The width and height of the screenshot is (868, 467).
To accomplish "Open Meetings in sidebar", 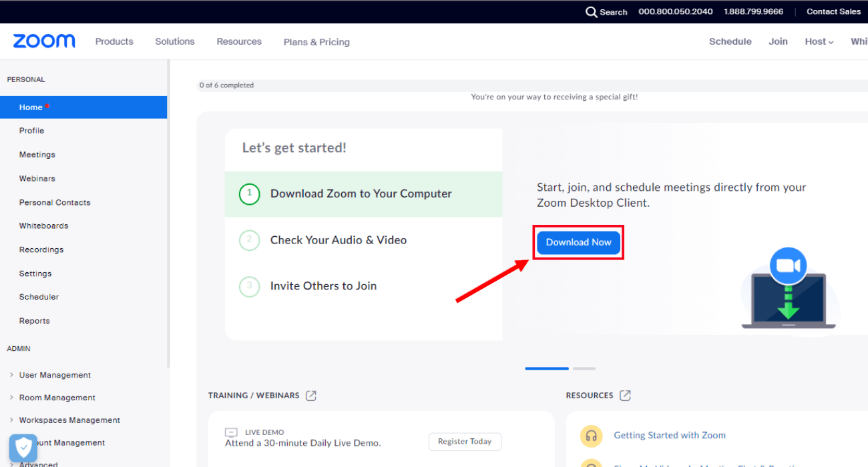I will pyautogui.click(x=37, y=155).
